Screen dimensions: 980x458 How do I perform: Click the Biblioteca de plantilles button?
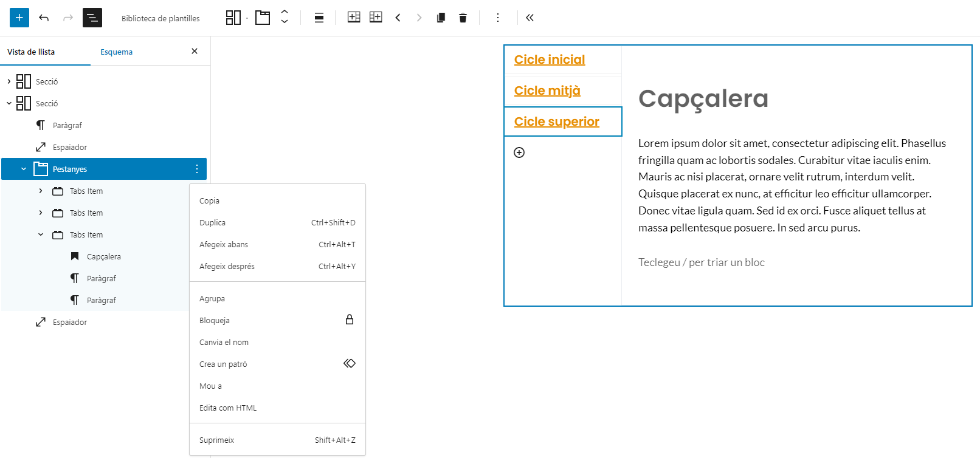[160, 18]
